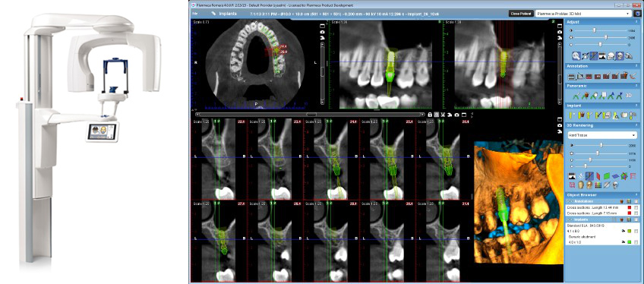Open the Implants module tab
644x284 pixels.
[x=225, y=14]
